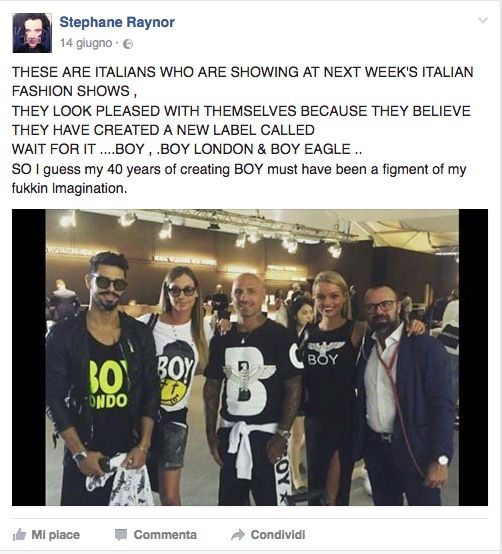Click the first line of the post text
Screen dimensions: 502x554
click(x=243, y=72)
